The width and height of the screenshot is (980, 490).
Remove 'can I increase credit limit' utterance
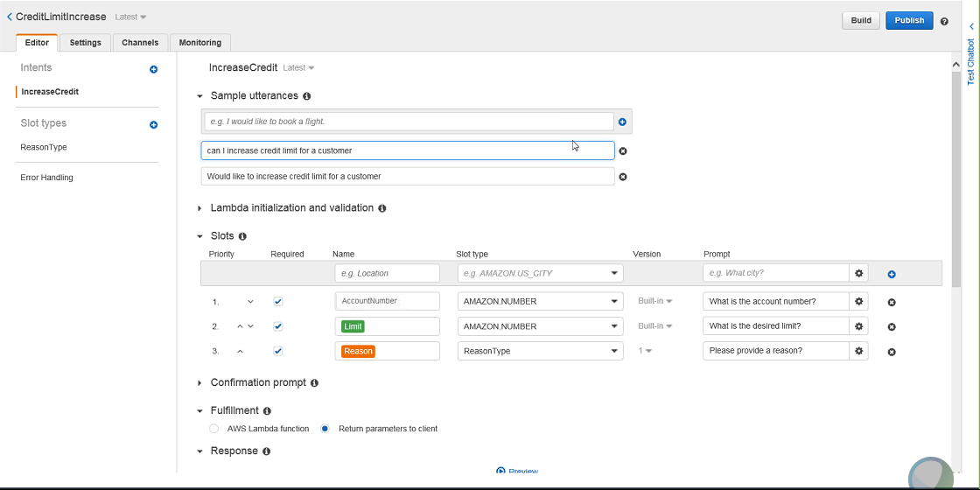coord(623,151)
